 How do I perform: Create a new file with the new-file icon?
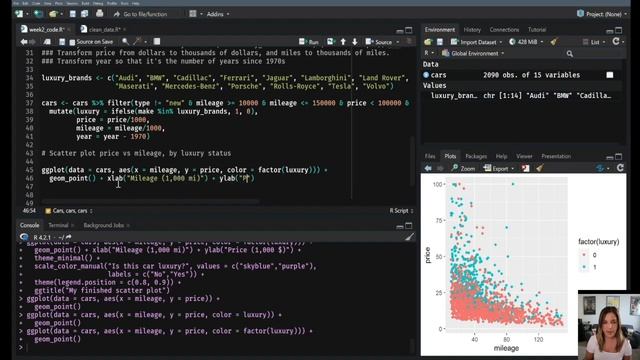click(19, 14)
